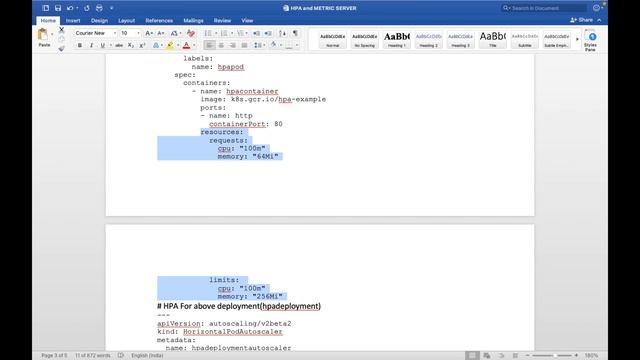
Task: Open the Design tab
Action: pyautogui.click(x=99, y=20)
